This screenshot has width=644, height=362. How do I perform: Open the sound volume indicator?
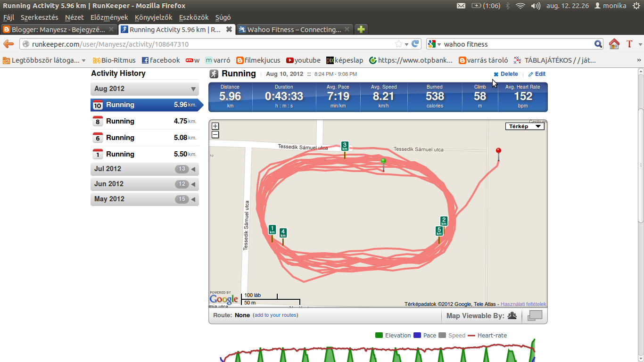pos(536,6)
